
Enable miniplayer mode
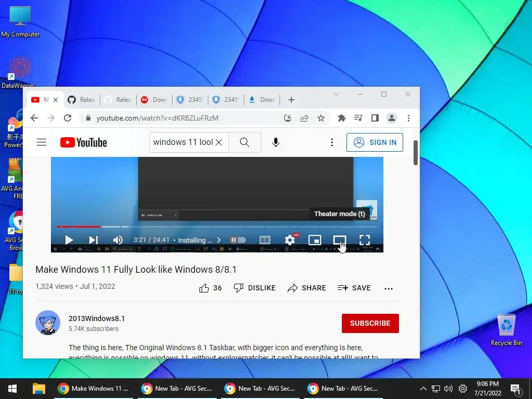click(x=314, y=240)
